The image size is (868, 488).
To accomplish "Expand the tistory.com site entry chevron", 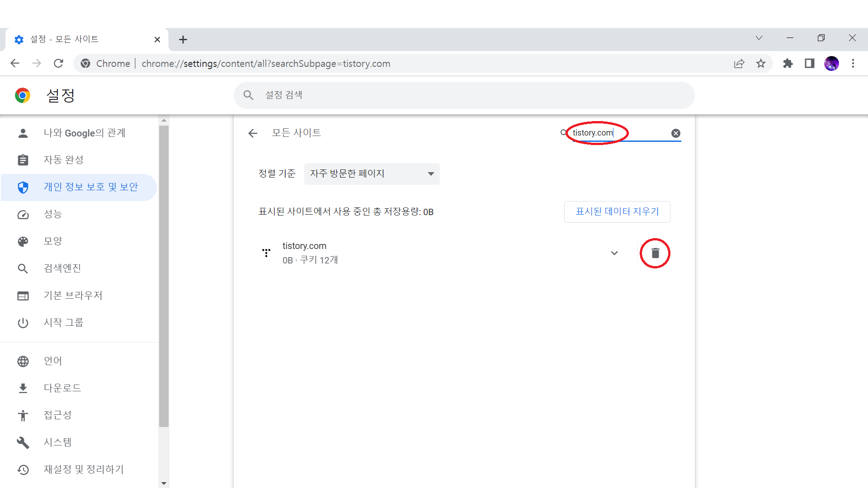I will click(614, 253).
